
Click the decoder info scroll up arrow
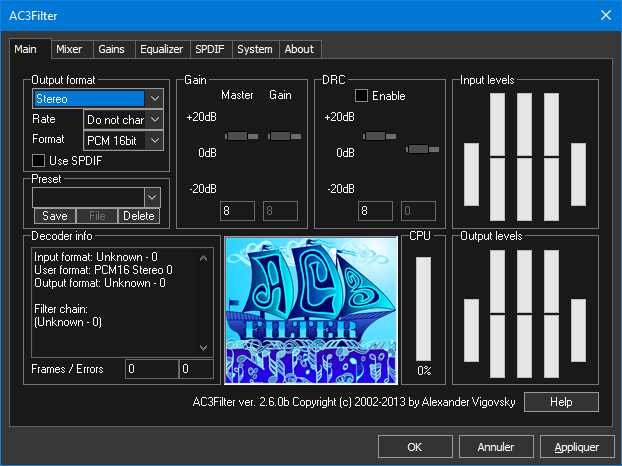[203, 258]
